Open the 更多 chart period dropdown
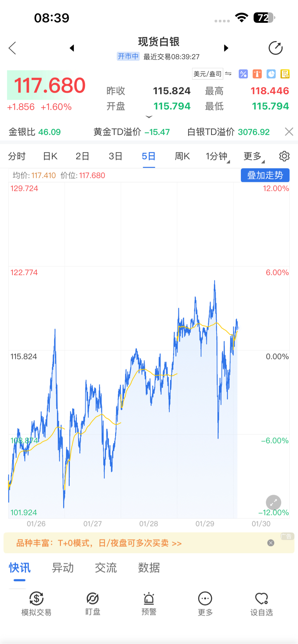 tap(254, 156)
